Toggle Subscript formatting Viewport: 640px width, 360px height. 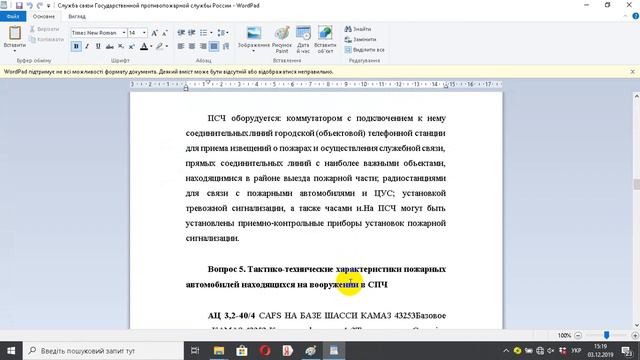(x=121, y=47)
